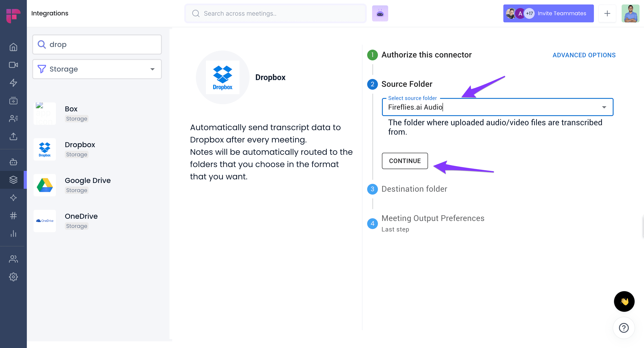Open the Settings gear sidebar icon
Viewport: 644px width, 348px height.
(13, 277)
